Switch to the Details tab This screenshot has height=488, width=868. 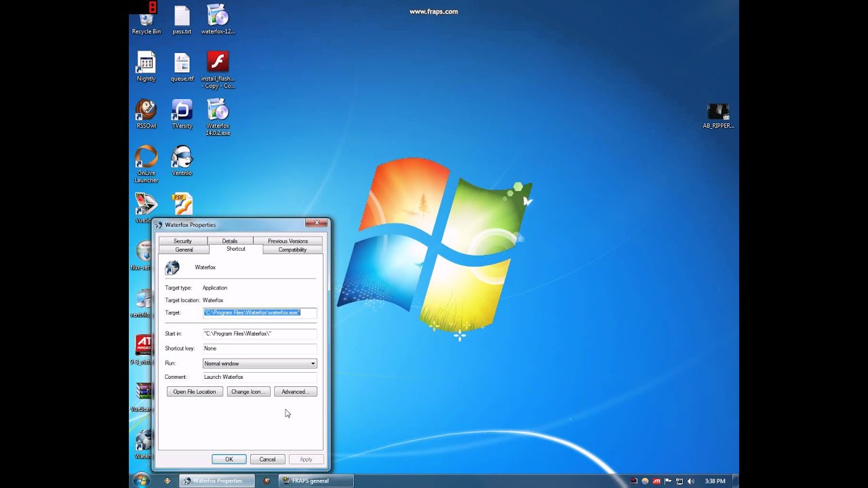point(230,241)
